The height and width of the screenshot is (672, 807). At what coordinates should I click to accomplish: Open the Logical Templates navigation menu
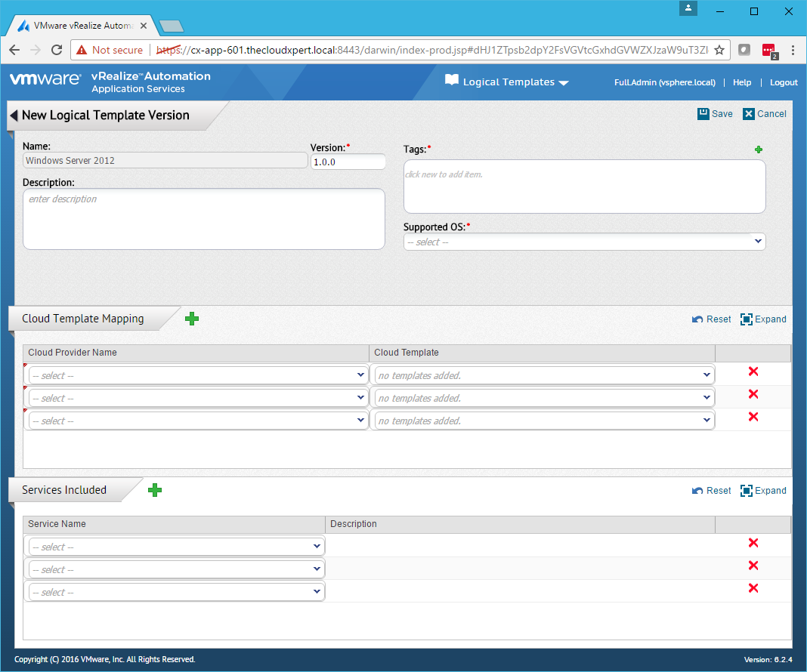507,82
